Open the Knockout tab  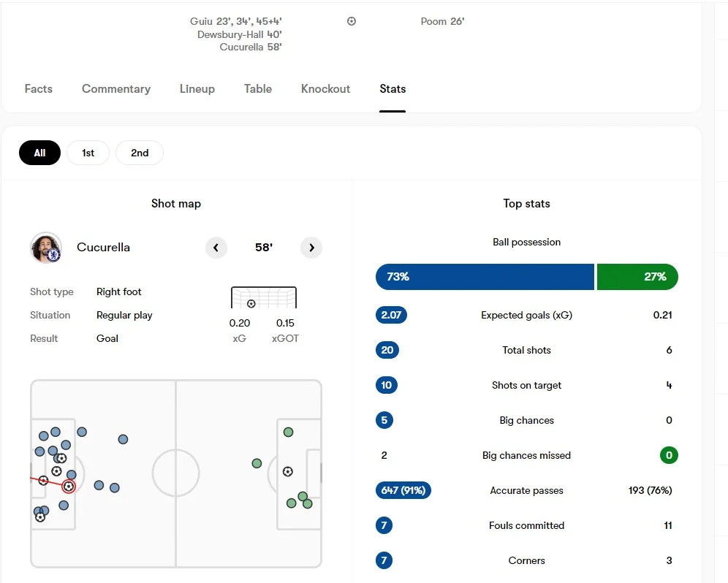[x=325, y=88]
